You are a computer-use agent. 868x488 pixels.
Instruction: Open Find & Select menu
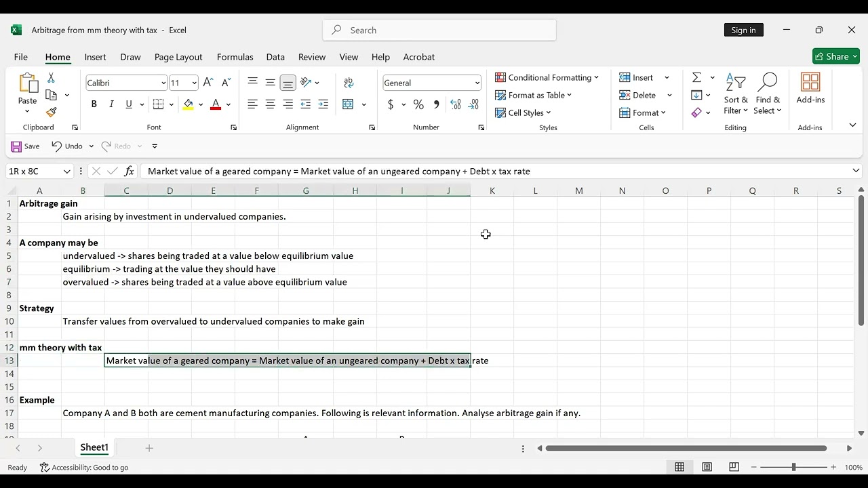click(767, 94)
